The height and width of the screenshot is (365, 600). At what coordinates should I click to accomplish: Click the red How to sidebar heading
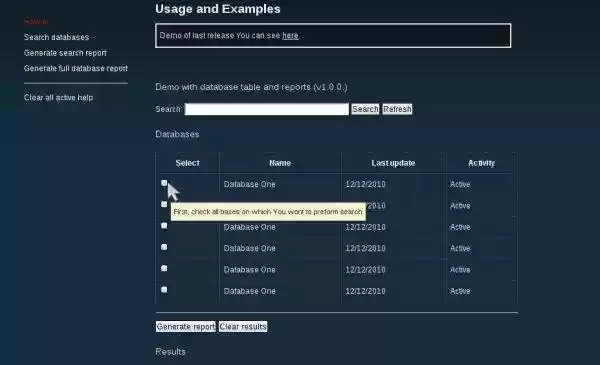click(36, 21)
